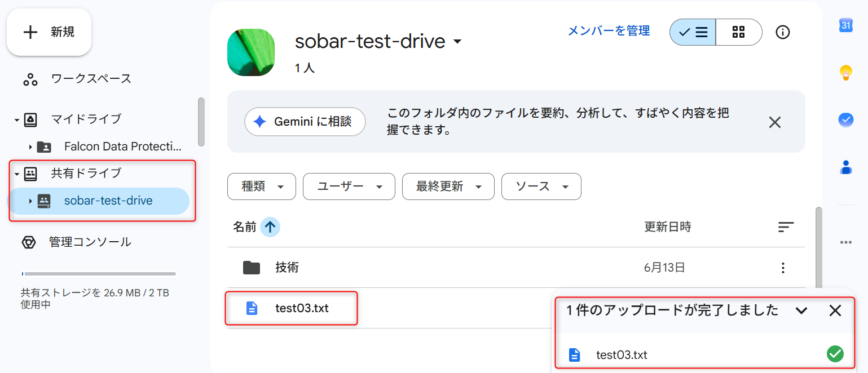Open Google Tasks side panel
The image size is (868, 373).
(845, 119)
